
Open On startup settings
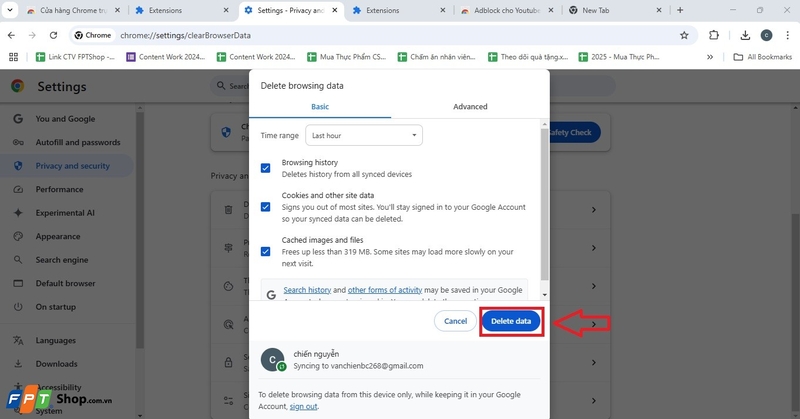click(56, 307)
